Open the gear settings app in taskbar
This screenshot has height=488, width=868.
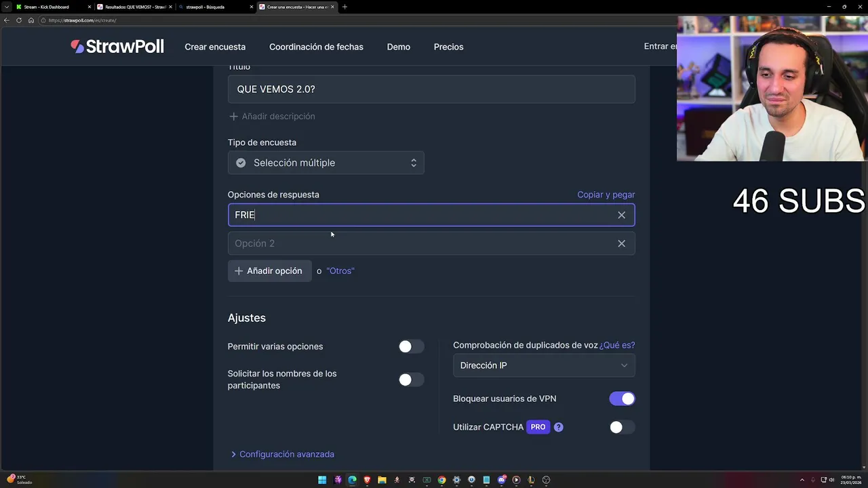click(456, 480)
